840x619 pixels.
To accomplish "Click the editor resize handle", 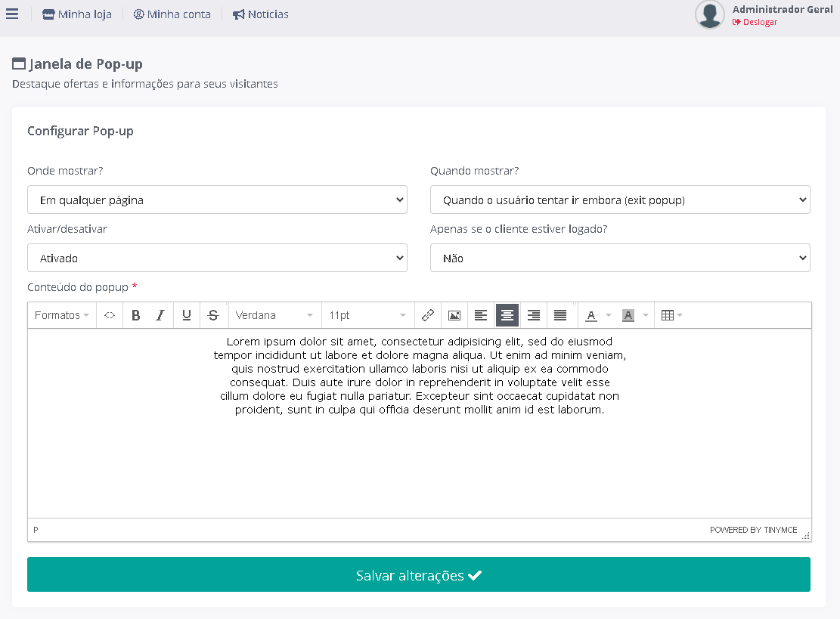I will click(806, 535).
